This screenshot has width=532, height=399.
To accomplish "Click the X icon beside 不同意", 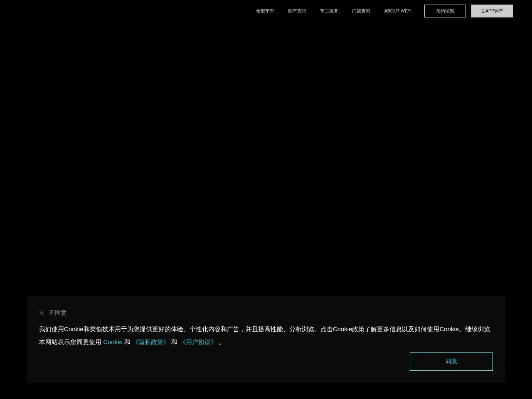I will coord(42,313).
